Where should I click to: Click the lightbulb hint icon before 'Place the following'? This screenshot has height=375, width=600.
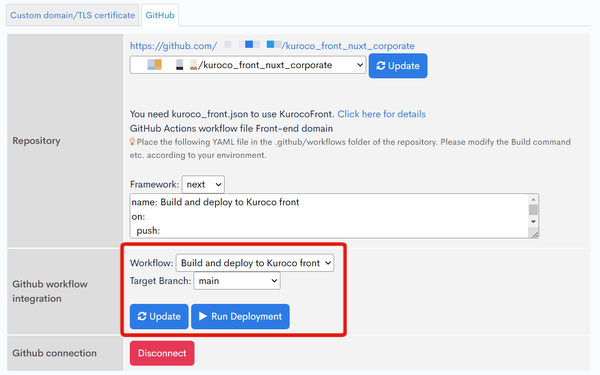point(132,142)
